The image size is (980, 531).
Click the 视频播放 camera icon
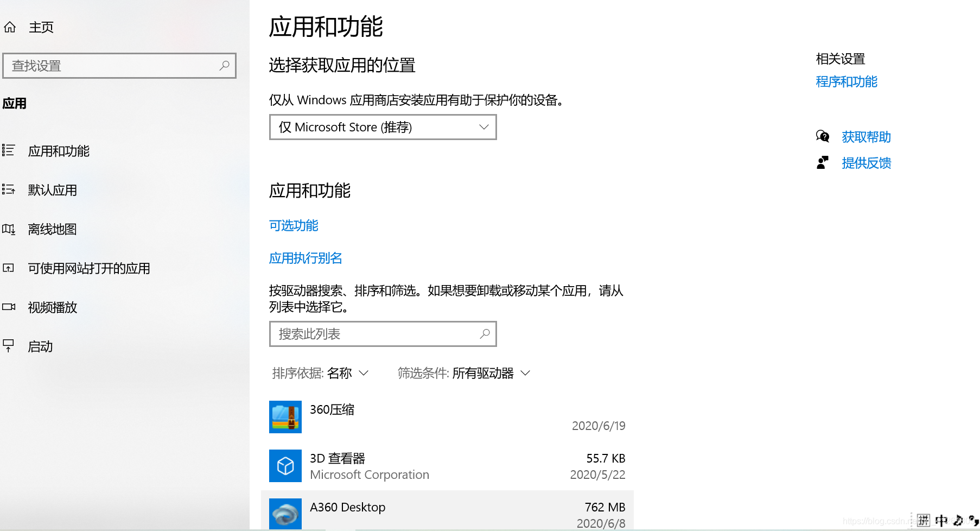[8, 307]
